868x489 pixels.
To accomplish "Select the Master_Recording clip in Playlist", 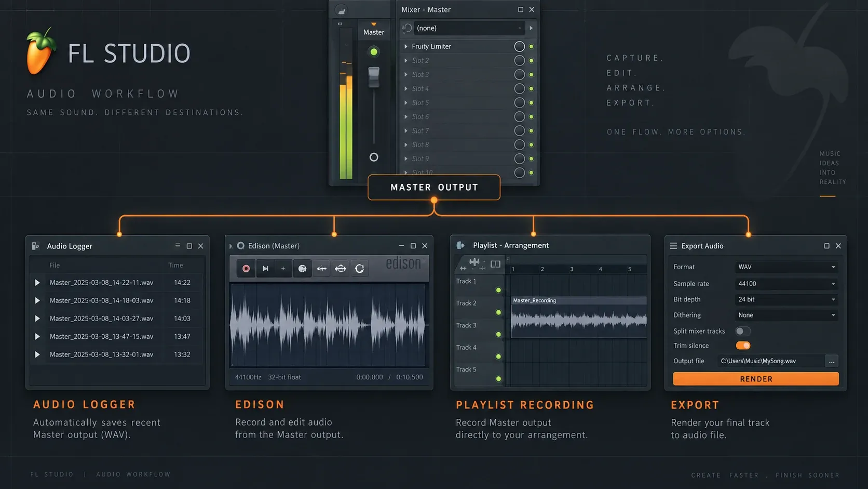I will click(579, 317).
